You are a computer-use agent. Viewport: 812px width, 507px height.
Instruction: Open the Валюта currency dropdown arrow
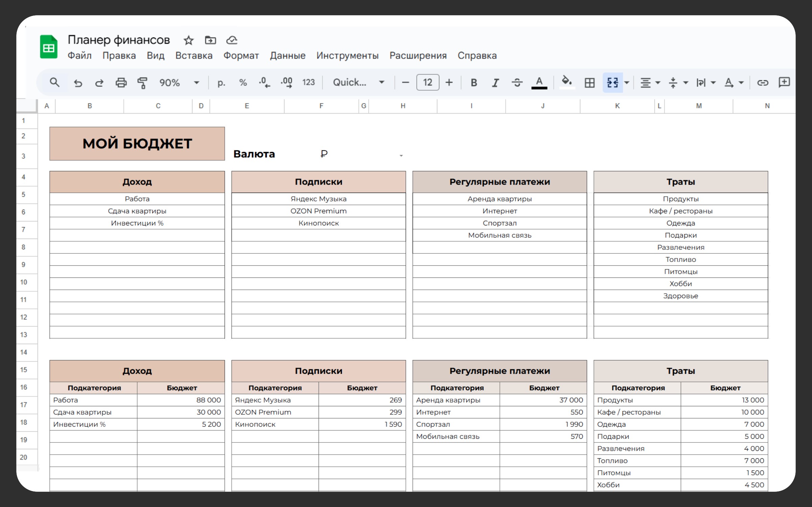click(401, 155)
